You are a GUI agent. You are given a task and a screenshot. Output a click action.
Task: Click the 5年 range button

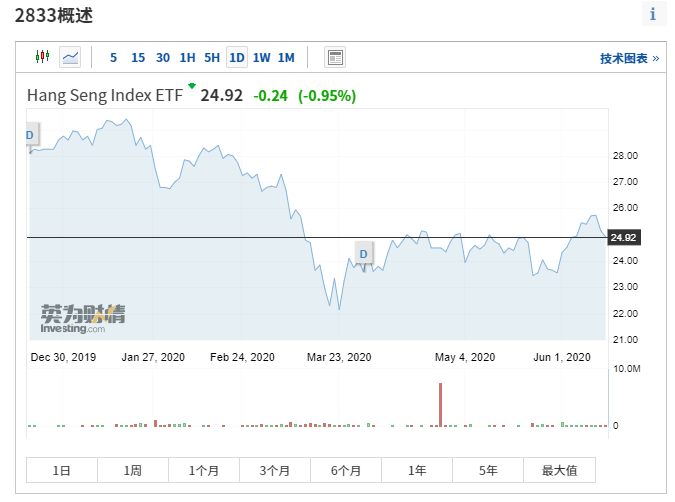(488, 470)
